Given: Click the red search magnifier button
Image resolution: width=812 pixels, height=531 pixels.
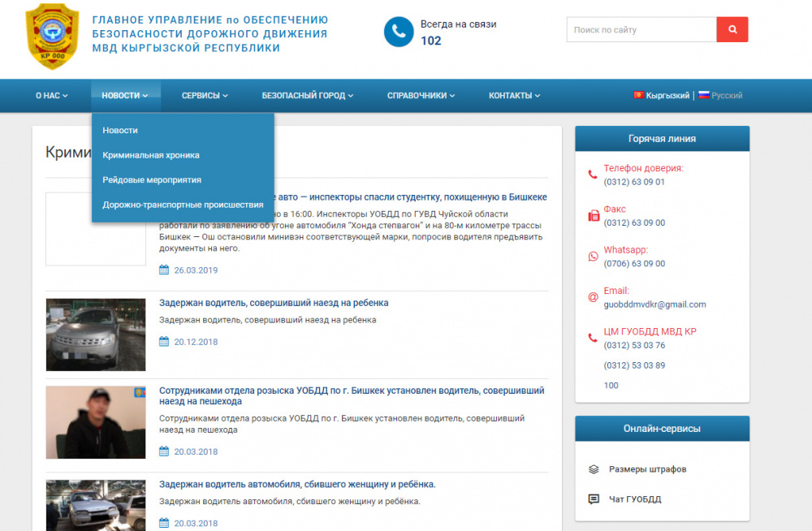Looking at the screenshot, I should pos(732,30).
